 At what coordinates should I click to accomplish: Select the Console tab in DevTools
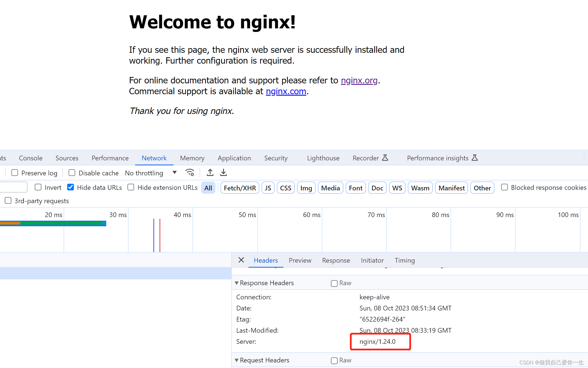pyautogui.click(x=30, y=158)
